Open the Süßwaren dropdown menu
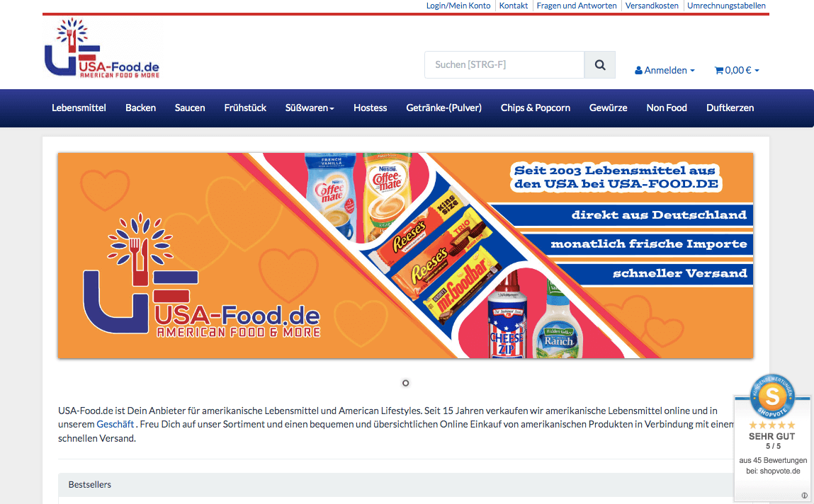Image resolution: width=814 pixels, height=504 pixels. pos(310,108)
